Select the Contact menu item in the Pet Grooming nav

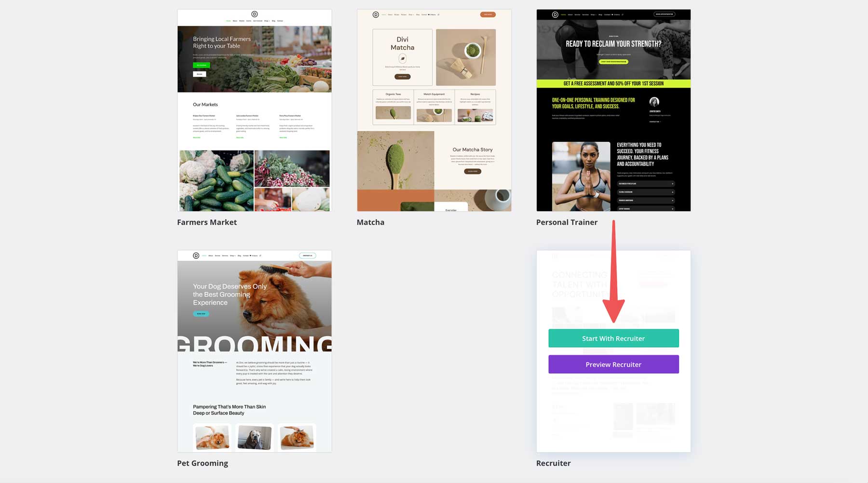[x=245, y=255]
